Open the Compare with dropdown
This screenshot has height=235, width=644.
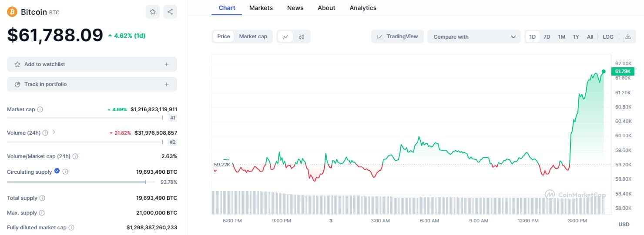(x=474, y=37)
